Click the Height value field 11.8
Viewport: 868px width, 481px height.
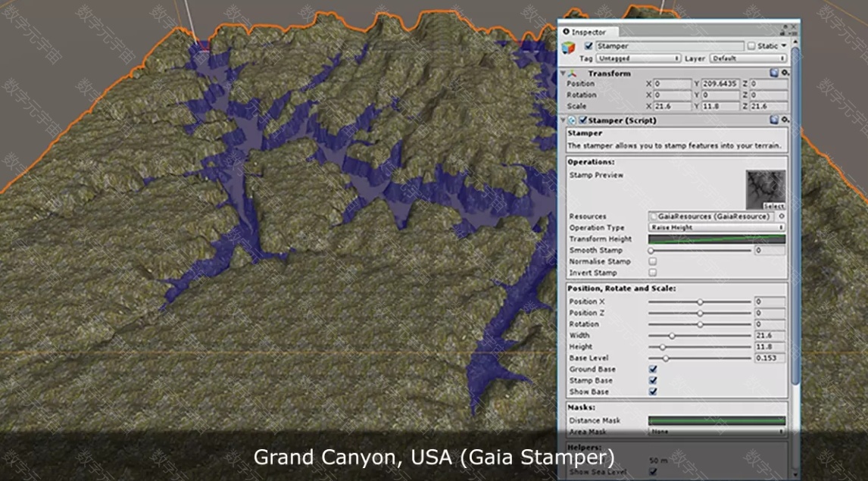click(770, 346)
